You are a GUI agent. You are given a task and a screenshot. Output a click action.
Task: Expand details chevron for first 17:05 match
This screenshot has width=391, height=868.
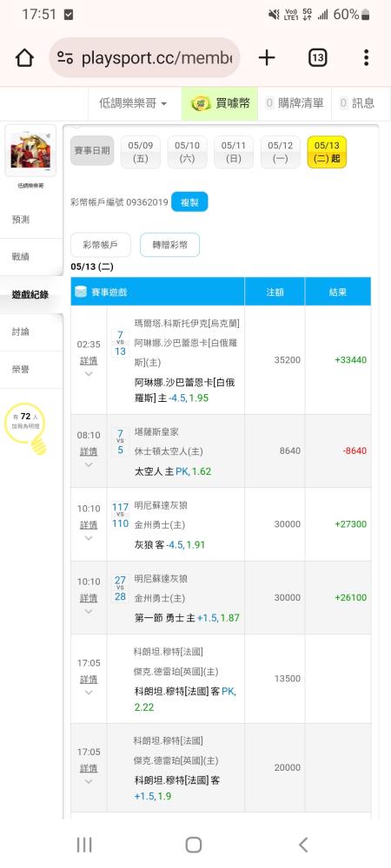89,692
